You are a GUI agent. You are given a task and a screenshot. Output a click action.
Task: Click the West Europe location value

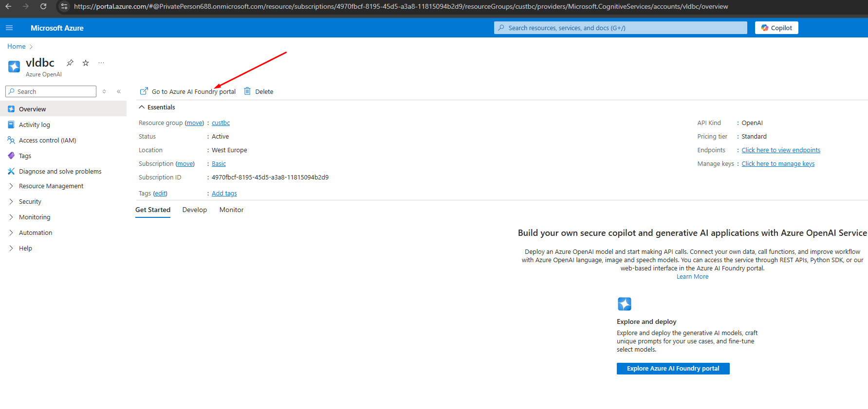(x=229, y=150)
